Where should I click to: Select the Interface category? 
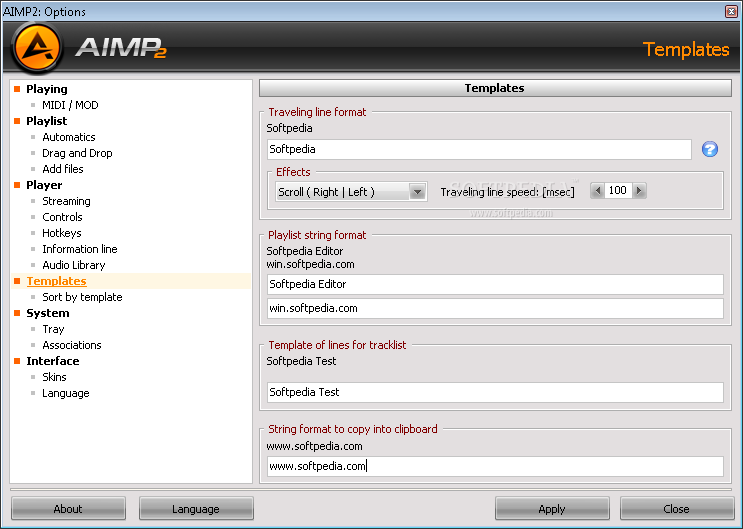coord(53,361)
